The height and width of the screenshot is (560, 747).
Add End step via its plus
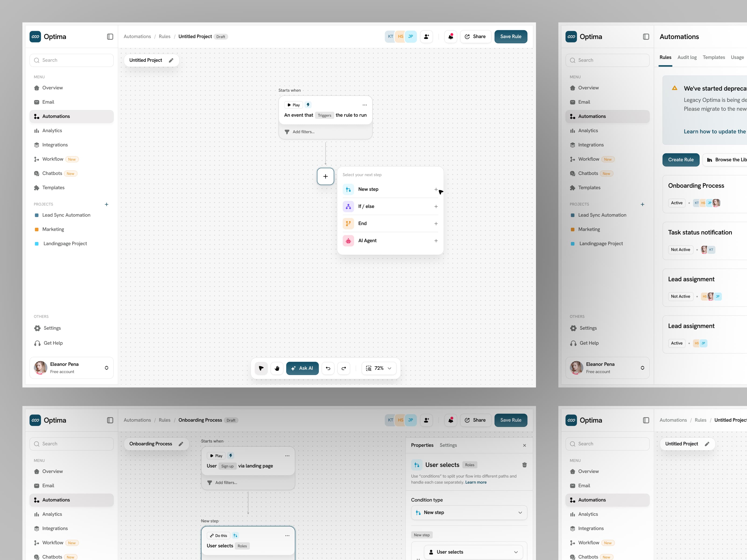pos(436,224)
